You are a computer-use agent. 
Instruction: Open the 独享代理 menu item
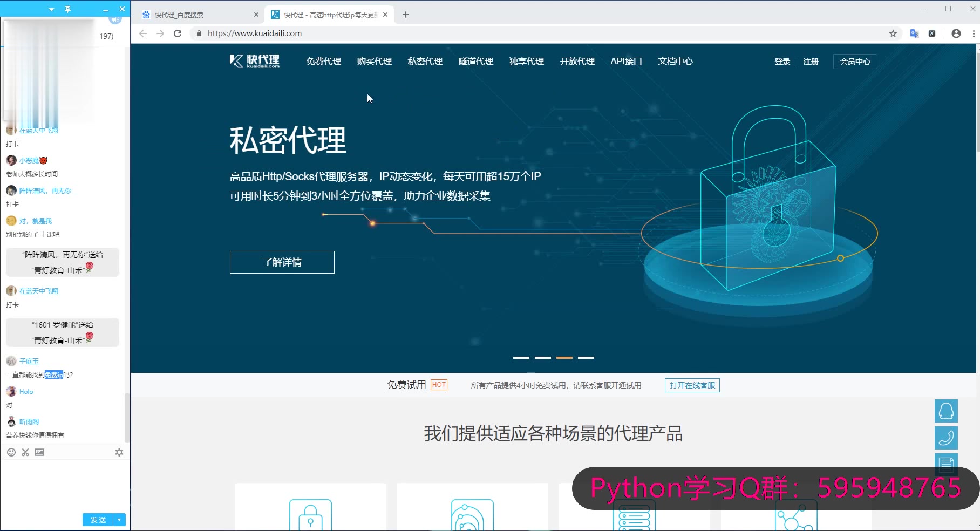pyautogui.click(x=527, y=62)
